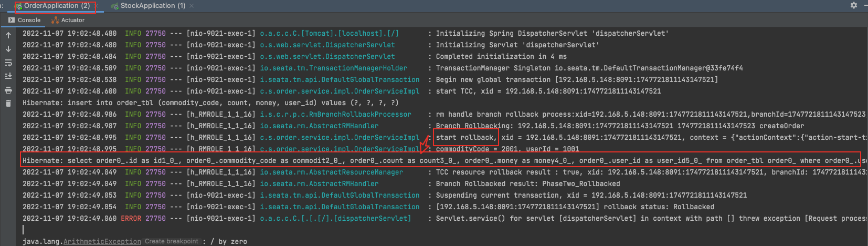Screen dimensions: 868x246
Task: Click the Create breakpoint link
Action: (172, 241)
